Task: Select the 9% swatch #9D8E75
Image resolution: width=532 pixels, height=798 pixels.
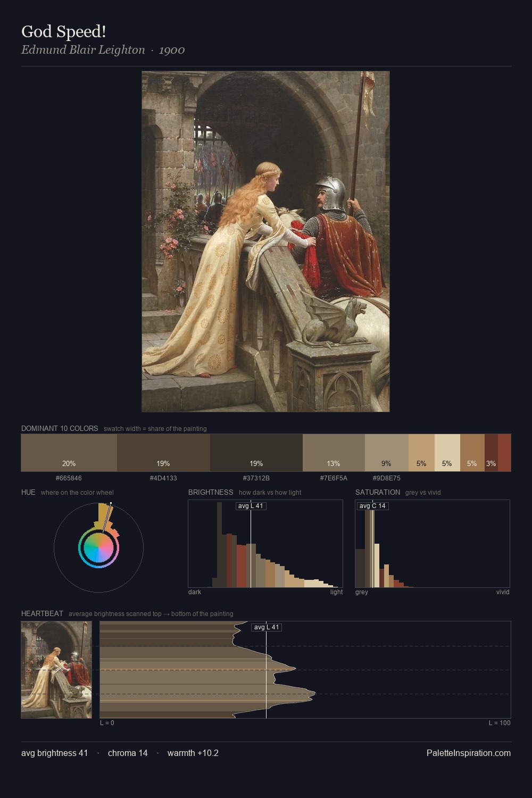Action: (x=387, y=453)
